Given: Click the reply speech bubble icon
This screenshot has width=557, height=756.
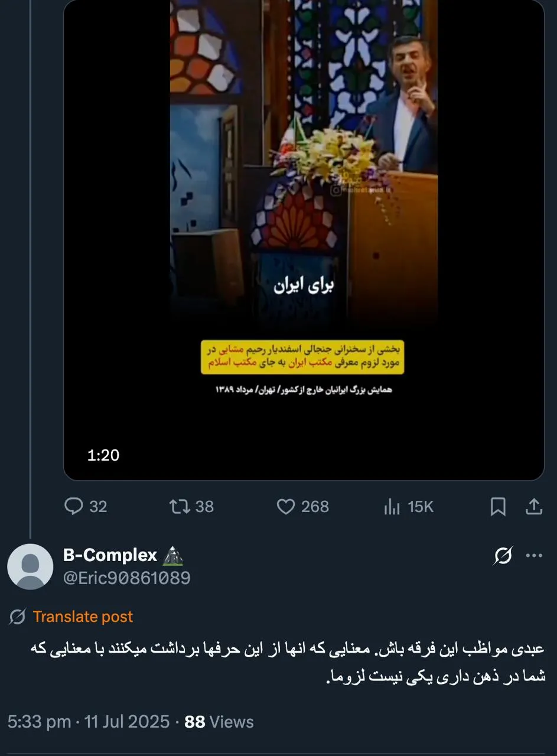Looking at the screenshot, I should click(75, 507).
